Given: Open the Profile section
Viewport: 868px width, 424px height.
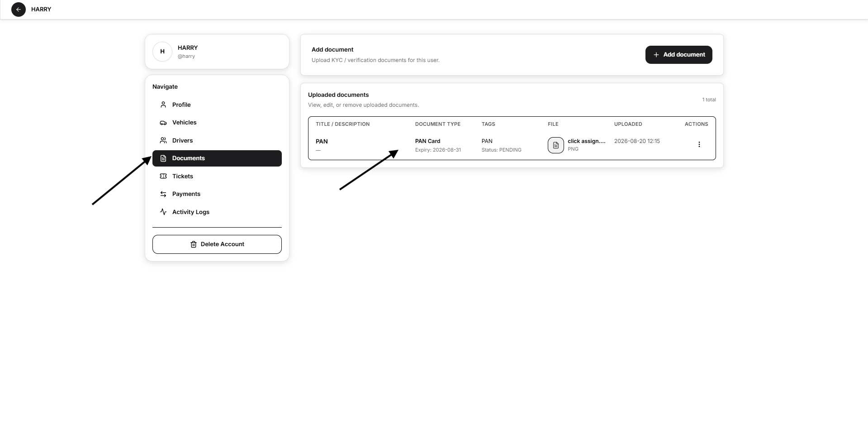Looking at the screenshot, I should click(217, 105).
